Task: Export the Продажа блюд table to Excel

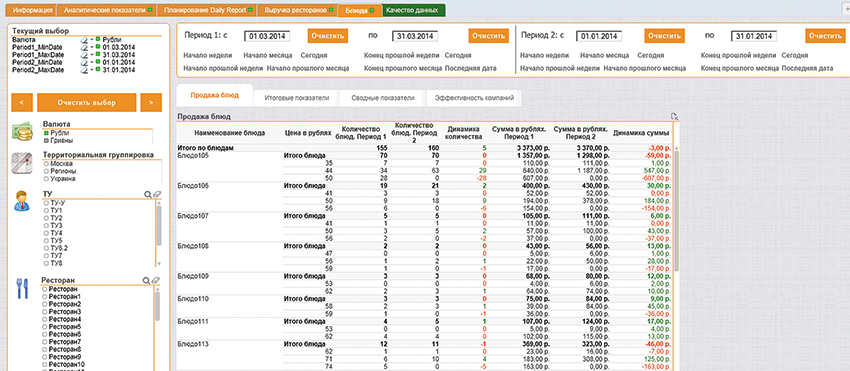Action: tap(674, 116)
